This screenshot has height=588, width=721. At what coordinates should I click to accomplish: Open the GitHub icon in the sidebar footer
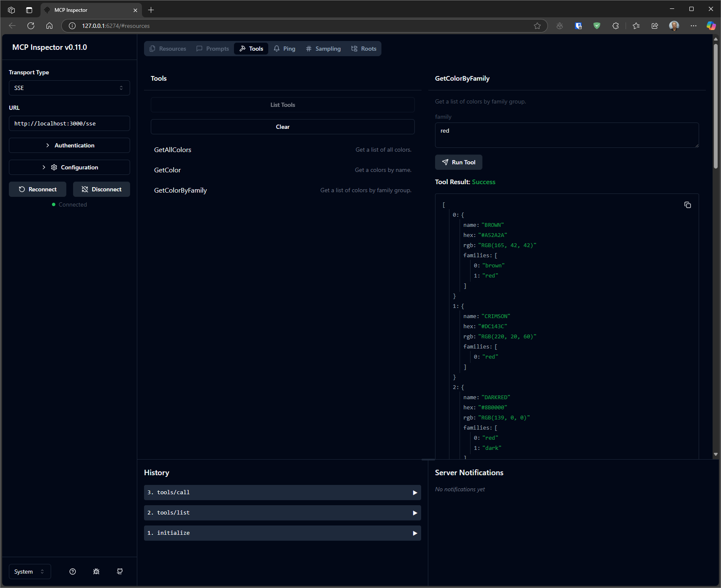point(120,572)
